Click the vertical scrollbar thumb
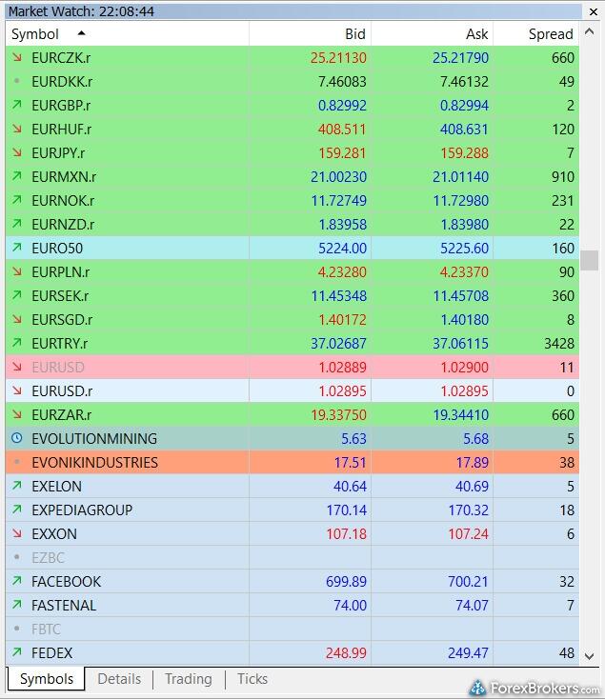 pos(590,260)
